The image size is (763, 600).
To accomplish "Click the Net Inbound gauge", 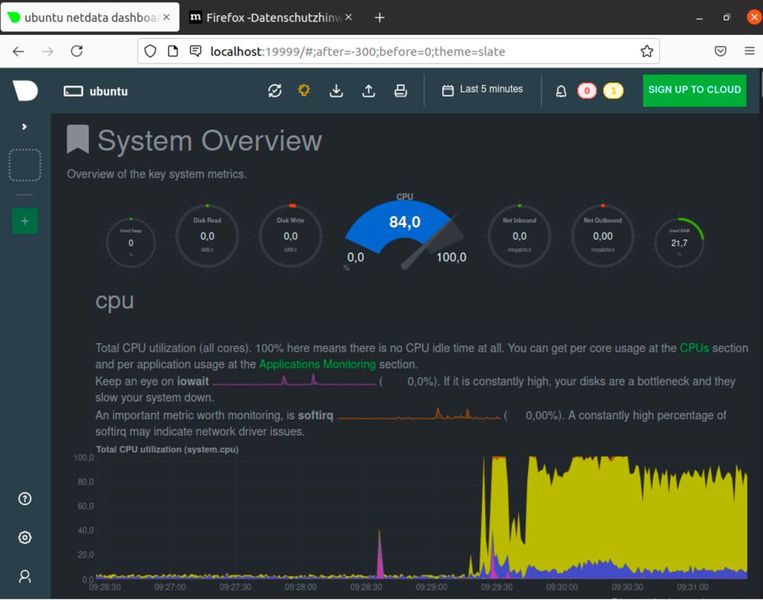I will click(x=519, y=236).
